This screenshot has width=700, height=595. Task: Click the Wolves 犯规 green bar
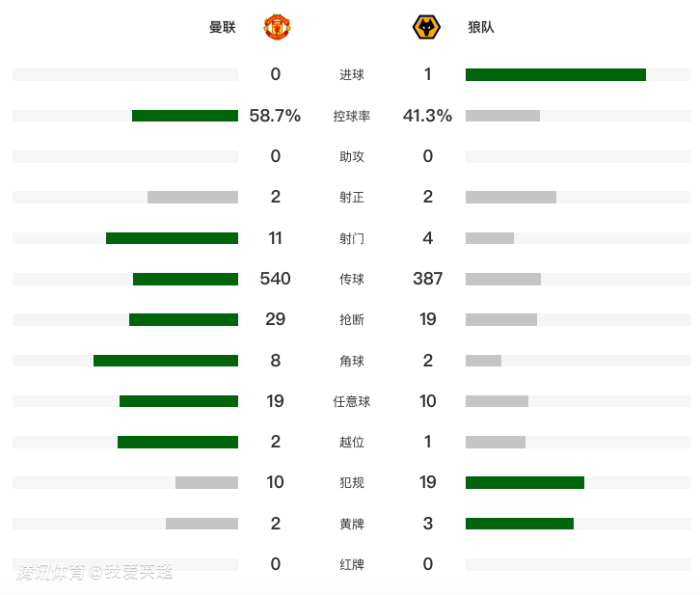click(x=525, y=482)
